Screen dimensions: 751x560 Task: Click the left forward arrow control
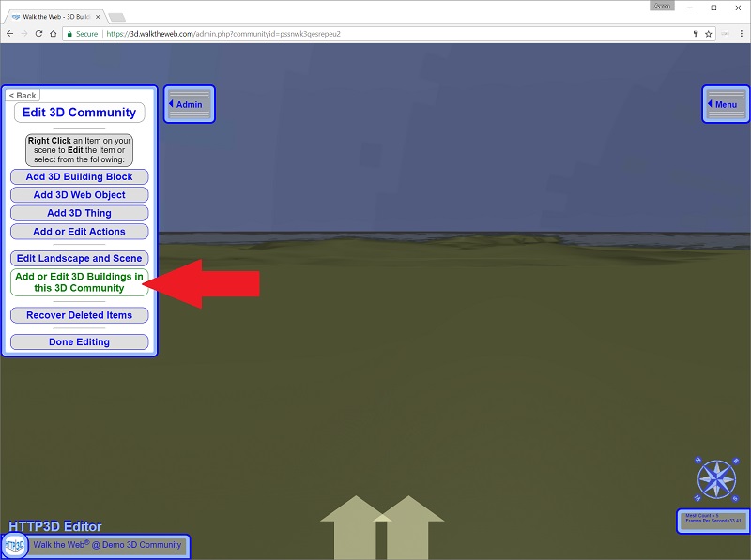pyautogui.click(x=356, y=526)
